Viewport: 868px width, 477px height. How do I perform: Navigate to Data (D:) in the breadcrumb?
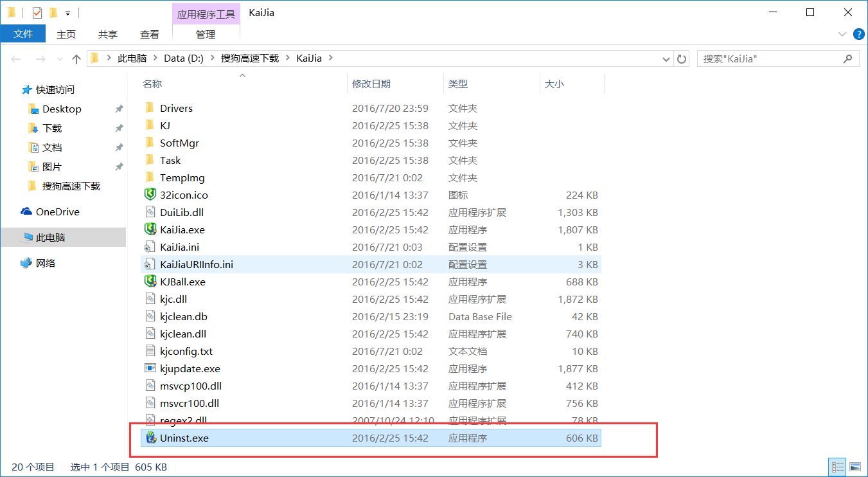click(x=184, y=58)
